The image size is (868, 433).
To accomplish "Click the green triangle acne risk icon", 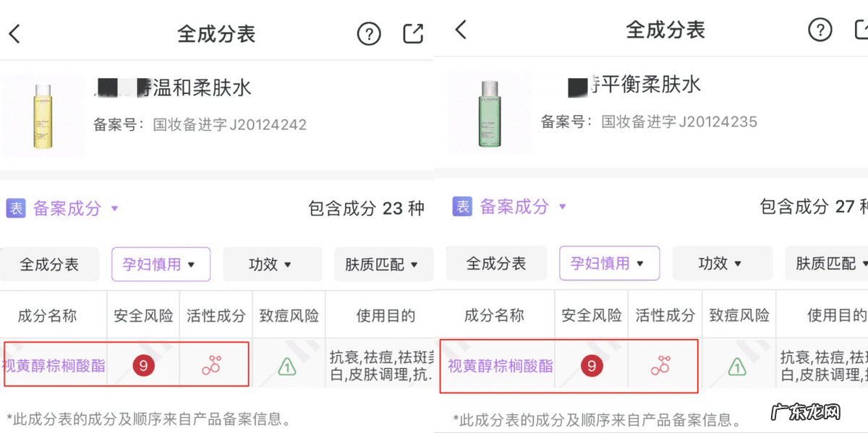I will coord(289,366).
